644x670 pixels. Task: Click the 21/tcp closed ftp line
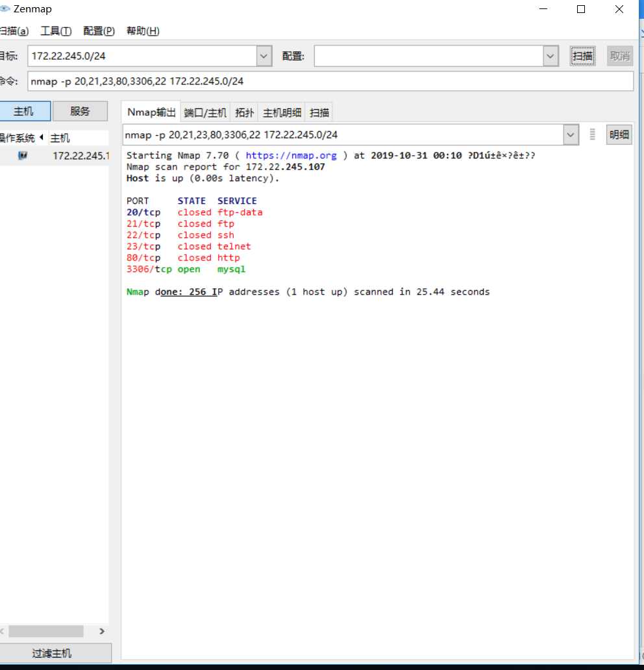pos(180,223)
